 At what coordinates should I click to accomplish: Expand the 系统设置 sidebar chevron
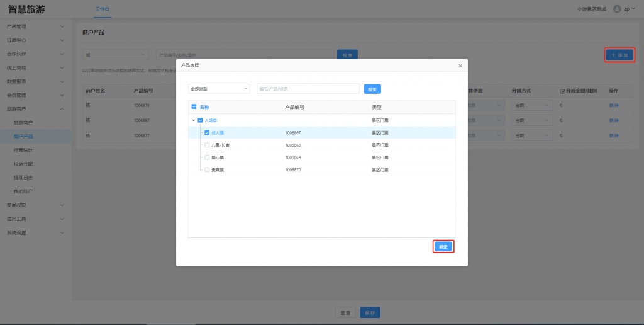tap(62, 232)
